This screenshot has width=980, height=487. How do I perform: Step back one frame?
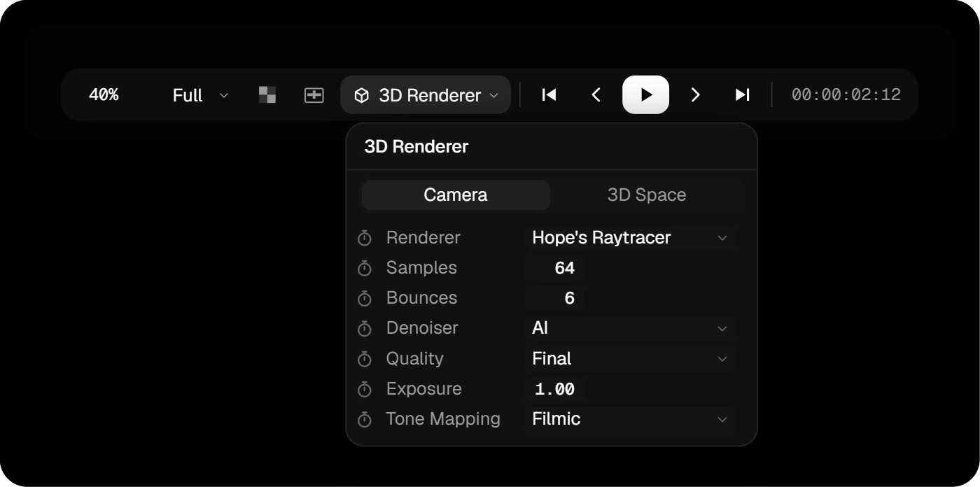pos(596,95)
